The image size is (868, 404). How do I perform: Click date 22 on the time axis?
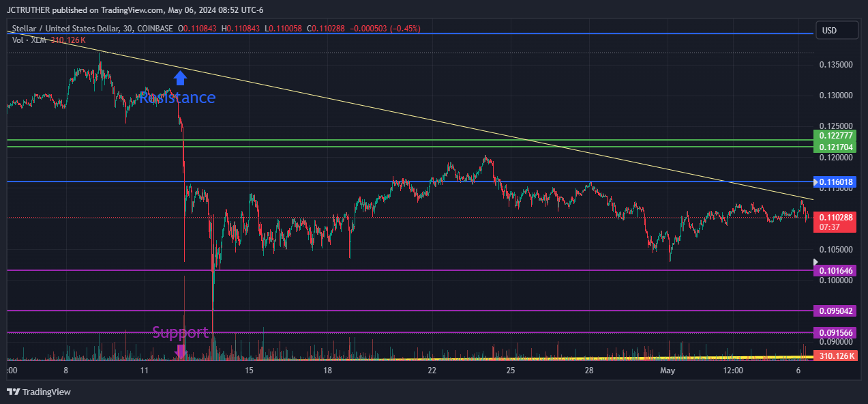click(432, 371)
